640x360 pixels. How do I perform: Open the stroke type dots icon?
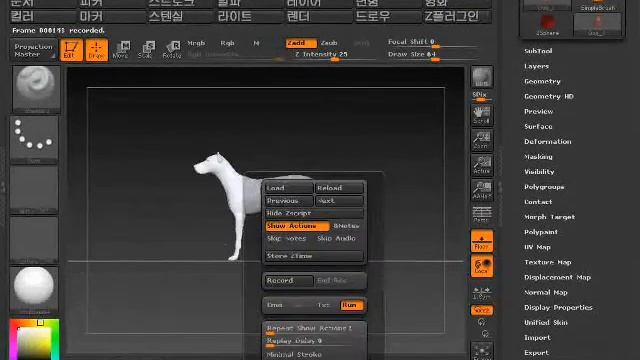(34, 140)
